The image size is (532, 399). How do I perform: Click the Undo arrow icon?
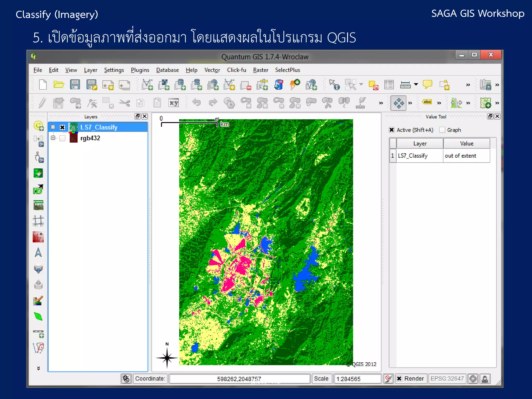coord(197,103)
